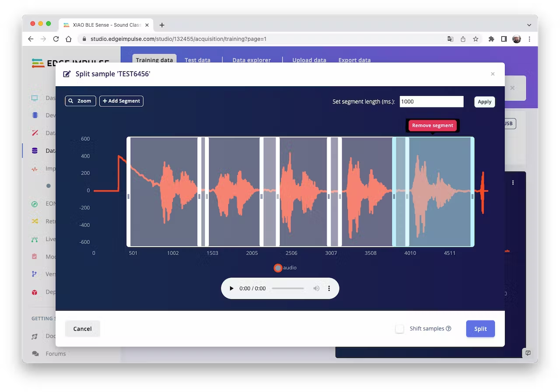The width and height of the screenshot is (560, 392).
Task: Reload the browser page
Action: (x=56, y=39)
